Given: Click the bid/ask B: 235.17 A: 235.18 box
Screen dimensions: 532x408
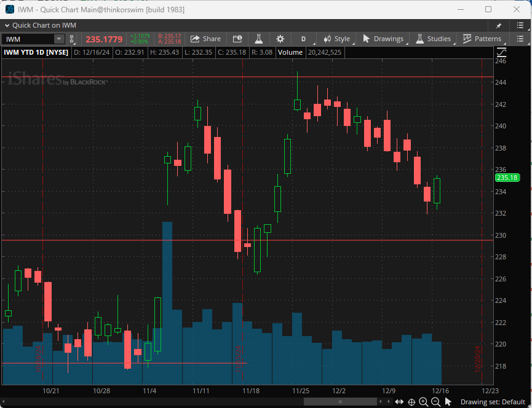Looking at the screenshot, I should (169, 39).
